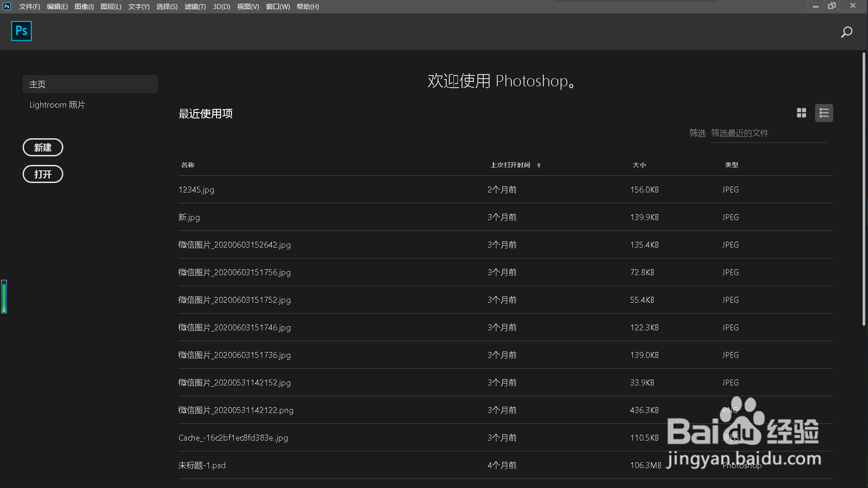
Task: Sort files by the 名称 column
Action: coord(188,165)
